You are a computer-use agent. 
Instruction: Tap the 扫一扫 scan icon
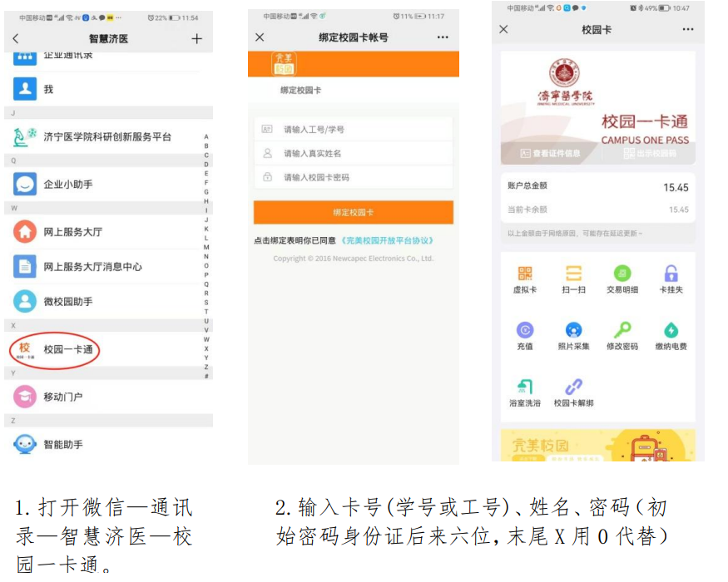pos(573,274)
